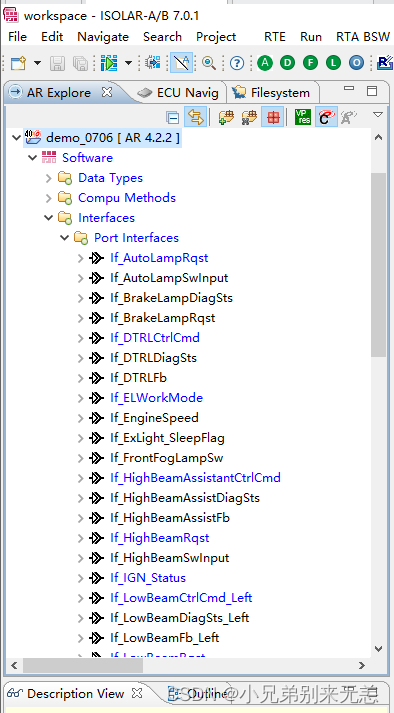Click the green circle A icon

(x=264, y=63)
